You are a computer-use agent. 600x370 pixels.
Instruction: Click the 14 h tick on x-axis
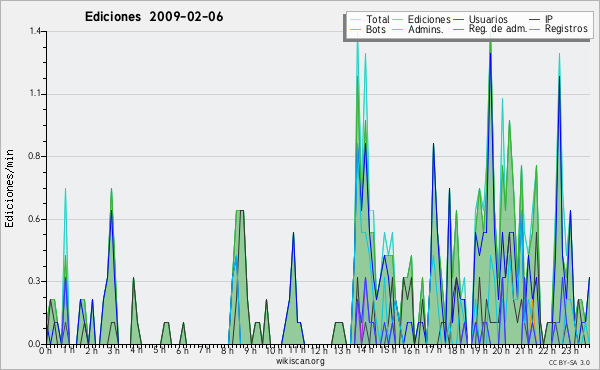[366, 350]
